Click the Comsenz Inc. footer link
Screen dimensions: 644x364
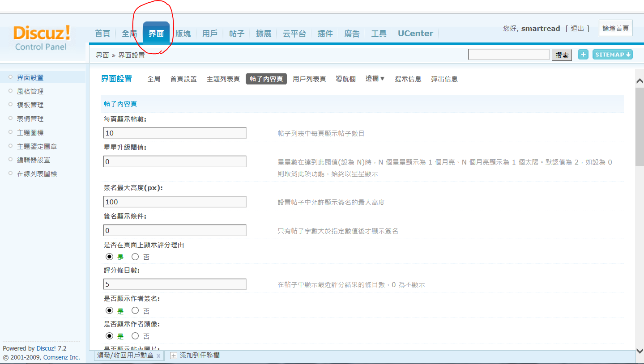pos(62,357)
